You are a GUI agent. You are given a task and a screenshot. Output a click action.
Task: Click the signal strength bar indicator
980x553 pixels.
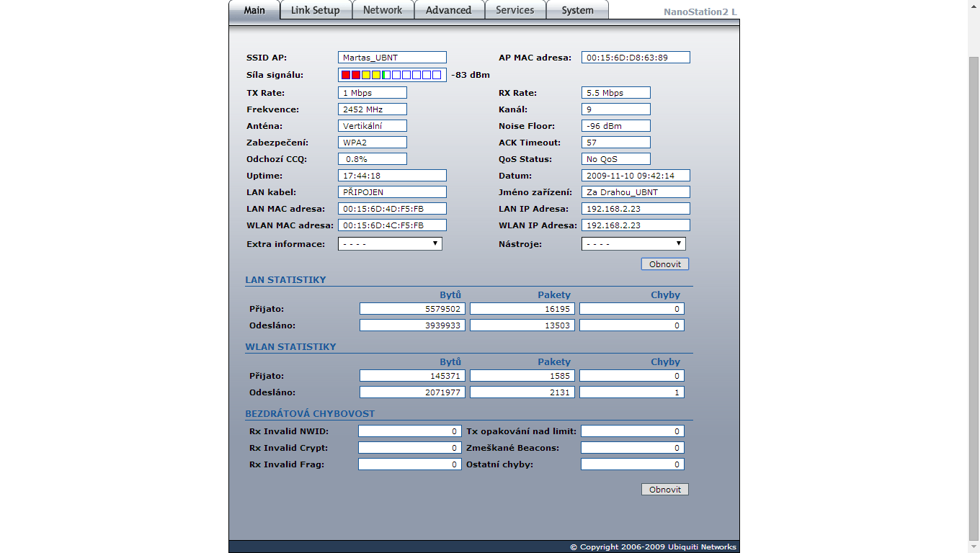[392, 75]
